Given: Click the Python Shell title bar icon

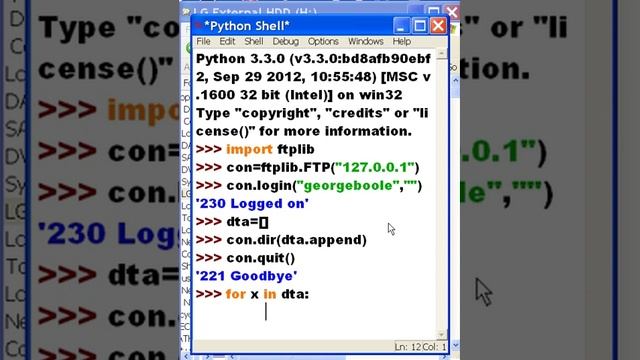Looking at the screenshot, I should point(198,26).
